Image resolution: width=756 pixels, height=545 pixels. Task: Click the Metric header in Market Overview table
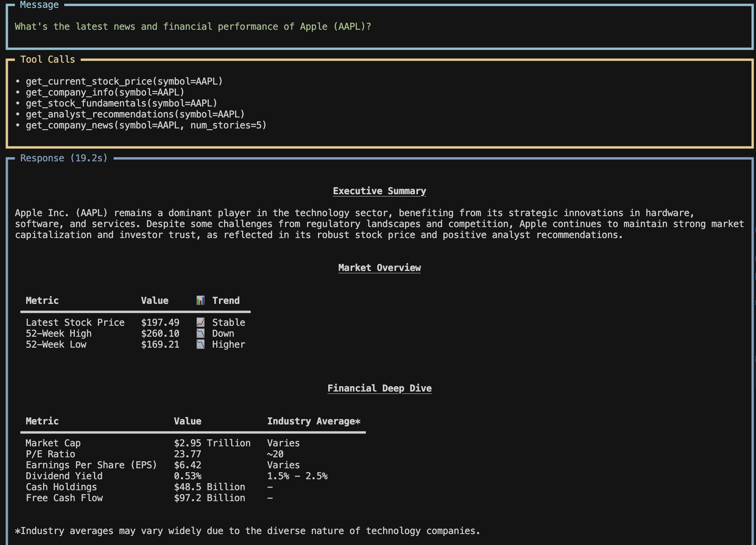pyautogui.click(x=42, y=301)
